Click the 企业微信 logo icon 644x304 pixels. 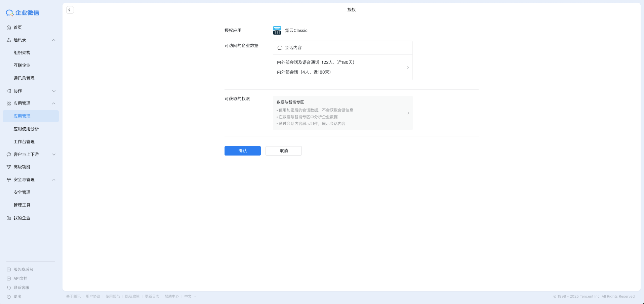coord(9,13)
